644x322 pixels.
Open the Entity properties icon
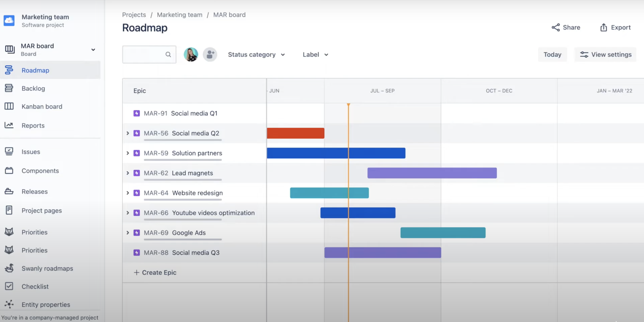pos(9,304)
